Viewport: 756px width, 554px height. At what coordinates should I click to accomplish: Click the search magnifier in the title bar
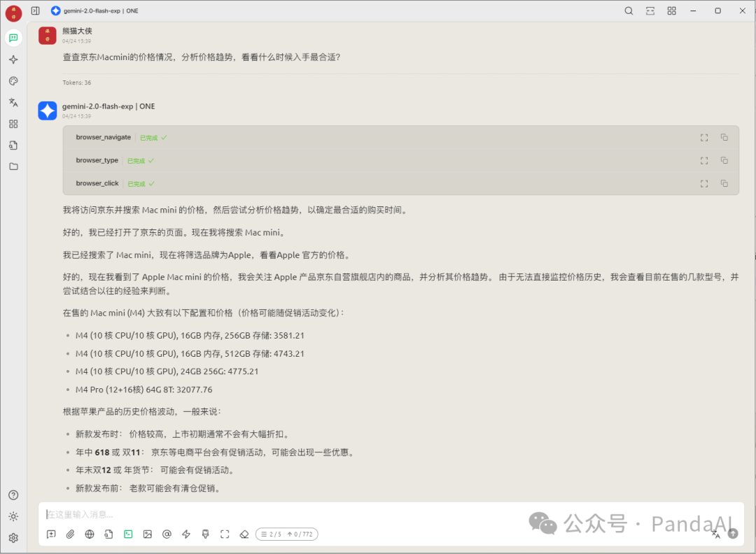(629, 10)
